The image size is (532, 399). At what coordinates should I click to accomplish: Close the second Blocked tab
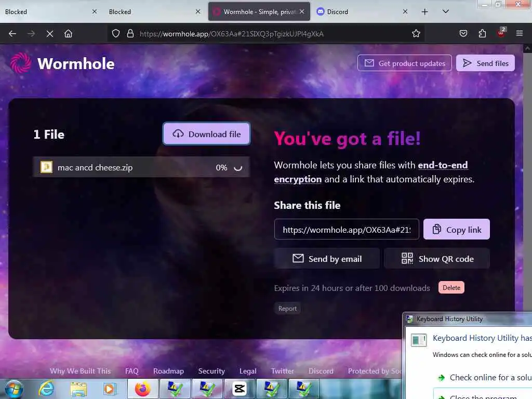click(198, 11)
